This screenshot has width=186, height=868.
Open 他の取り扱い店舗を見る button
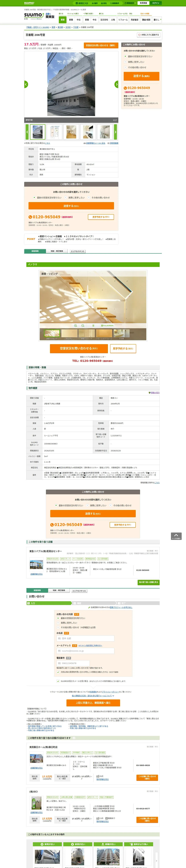[x=148, y=582]
